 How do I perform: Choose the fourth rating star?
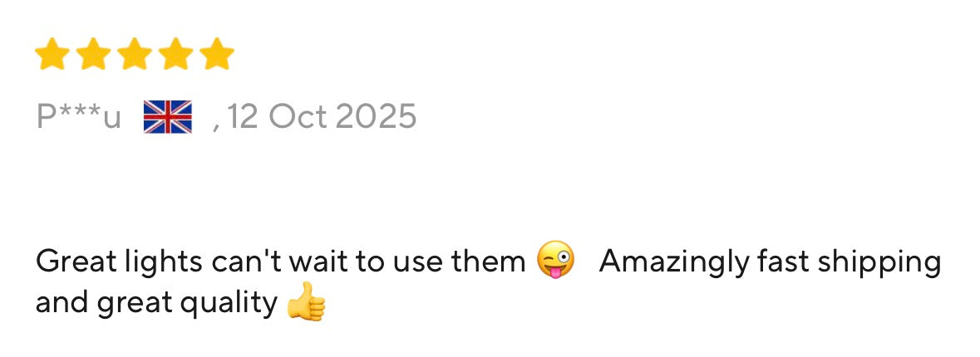(175, 54)
